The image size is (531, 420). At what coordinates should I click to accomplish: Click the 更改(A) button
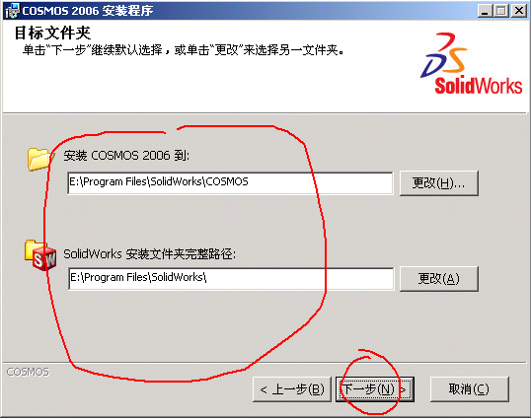point(439,279)
